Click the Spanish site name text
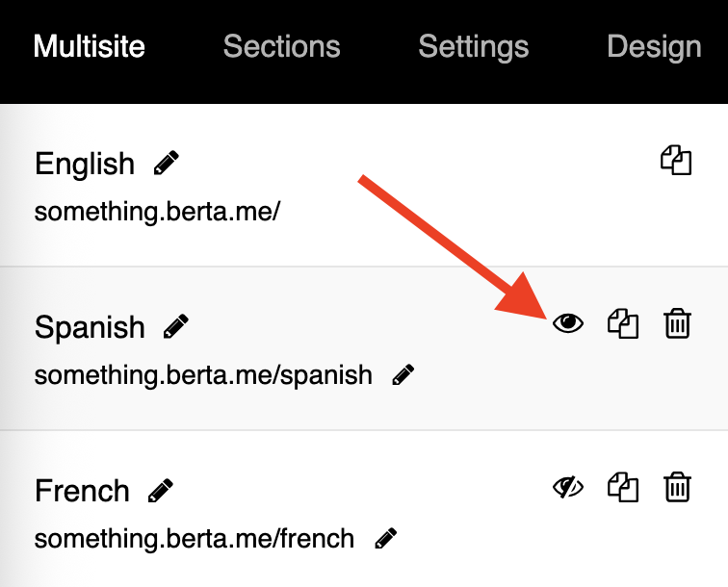 [90, 327]
